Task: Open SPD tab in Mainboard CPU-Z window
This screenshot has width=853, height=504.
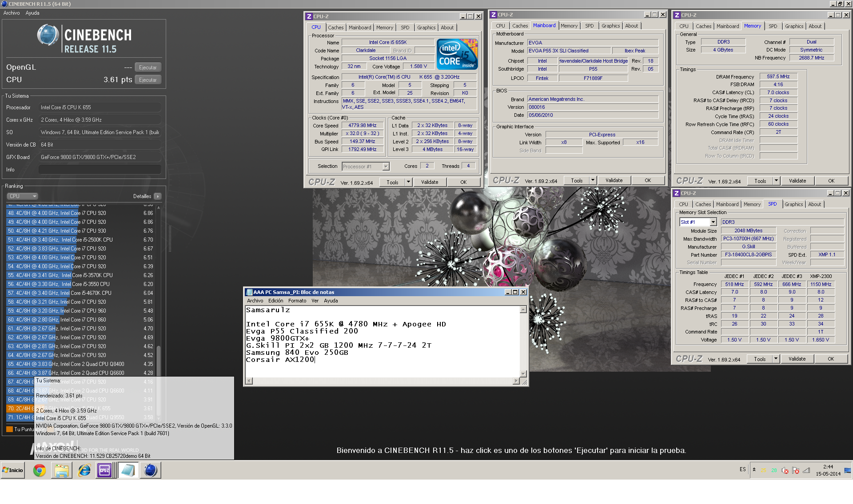Action: 590,26
